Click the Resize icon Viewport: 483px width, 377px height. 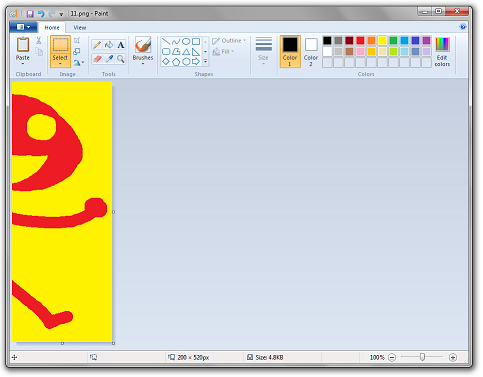(77, 51)
